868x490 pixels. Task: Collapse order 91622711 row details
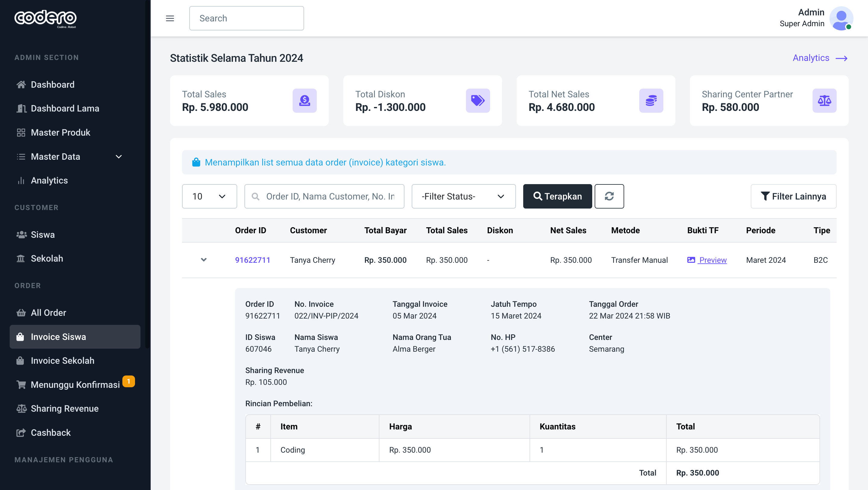pyautogui.click(x=203, y=260)
